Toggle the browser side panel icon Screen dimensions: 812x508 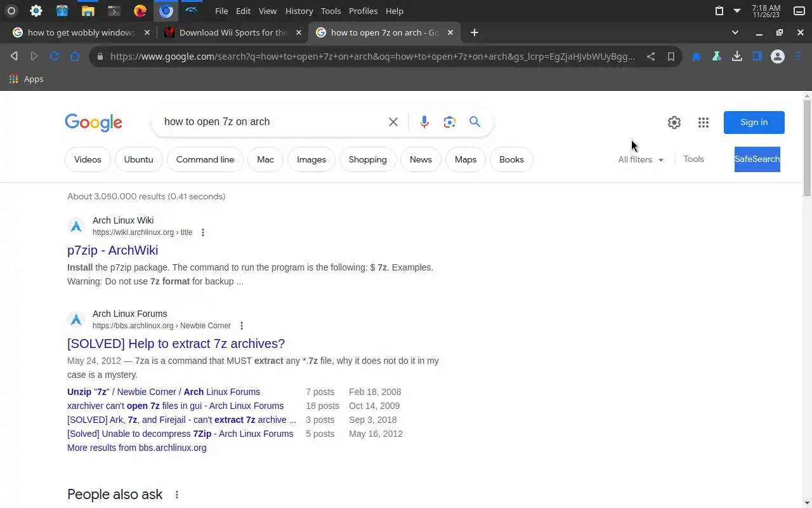[757, 57]
